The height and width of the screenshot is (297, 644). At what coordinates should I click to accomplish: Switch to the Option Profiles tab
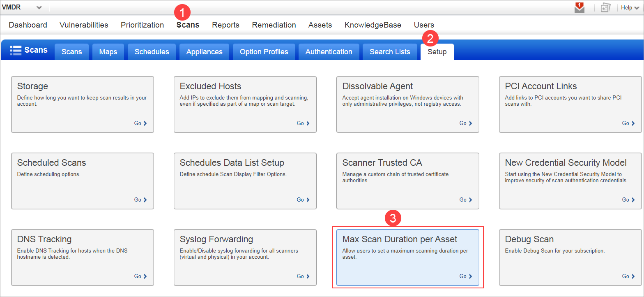(x=264, y=52)
